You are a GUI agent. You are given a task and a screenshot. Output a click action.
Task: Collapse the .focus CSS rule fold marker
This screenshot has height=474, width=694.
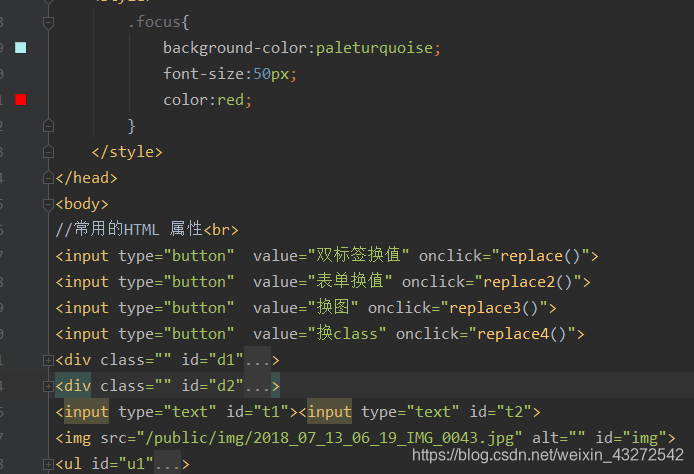coord(48,22)
